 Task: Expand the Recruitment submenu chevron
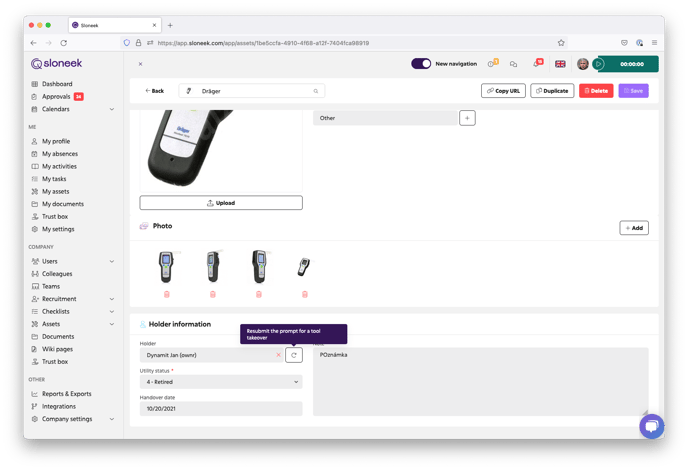click(112, 299)
